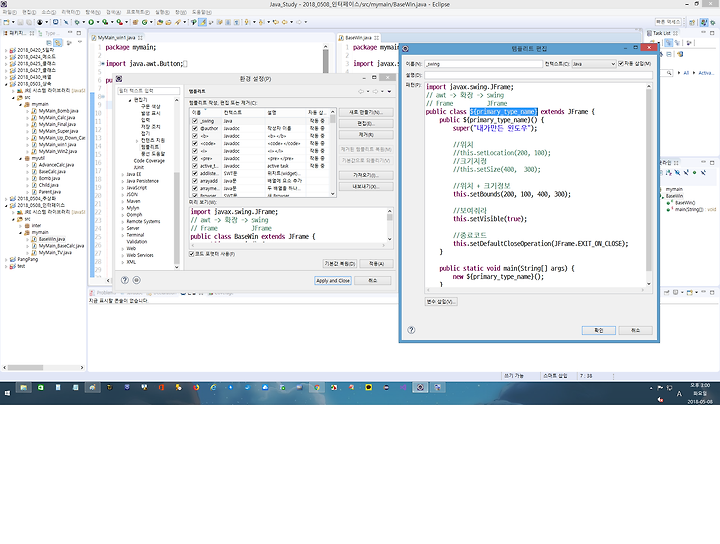Toggle the active_task template checkbox
This screenshot has width=720, height=544.
click(x=195, y=166)
